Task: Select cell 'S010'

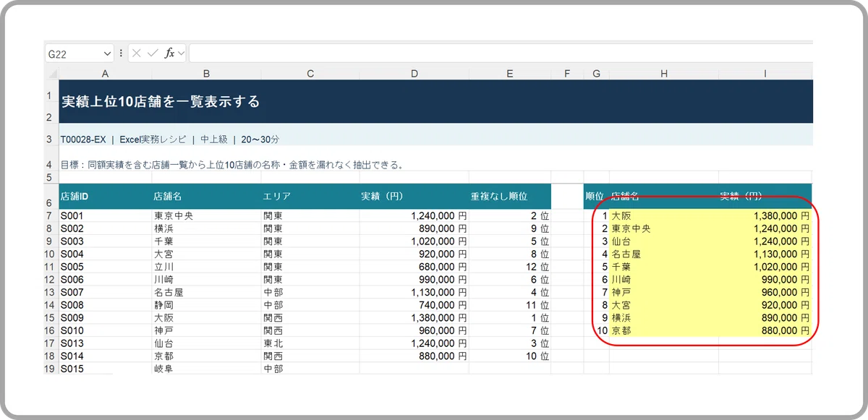Action: click(x=105, y=330)
